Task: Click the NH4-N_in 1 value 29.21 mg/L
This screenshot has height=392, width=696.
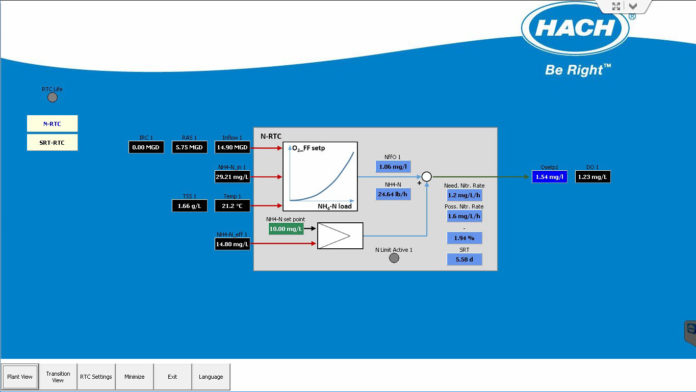Action: (x=233, y=177)
